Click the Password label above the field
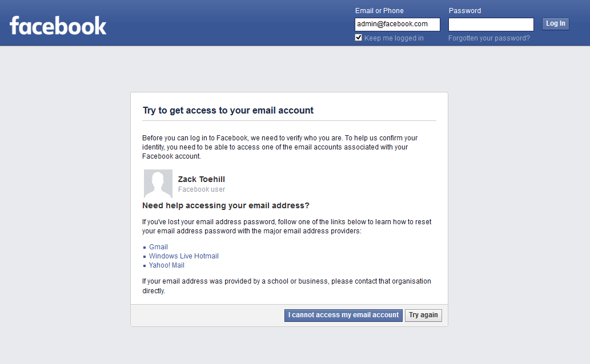 point(464,11)
